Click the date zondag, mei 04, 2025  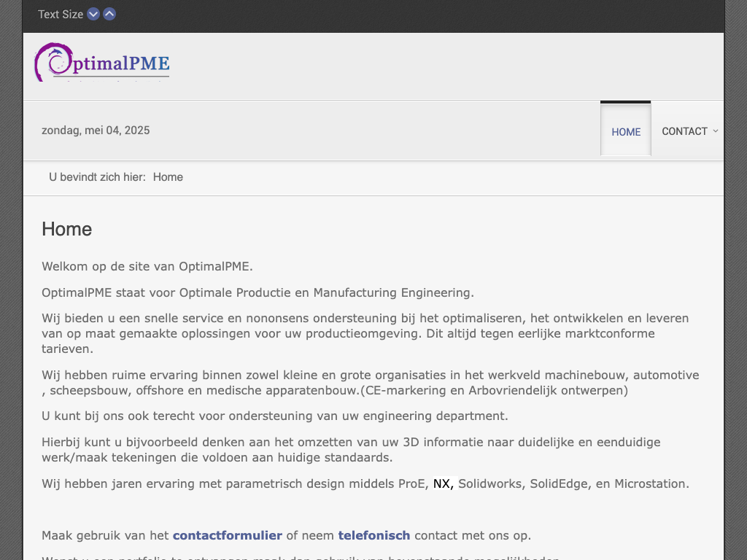96,131
